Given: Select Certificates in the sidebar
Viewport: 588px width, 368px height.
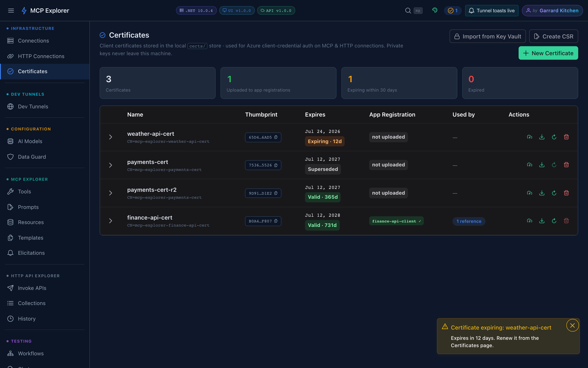Looking at the screenshot, I should (45, 71).
